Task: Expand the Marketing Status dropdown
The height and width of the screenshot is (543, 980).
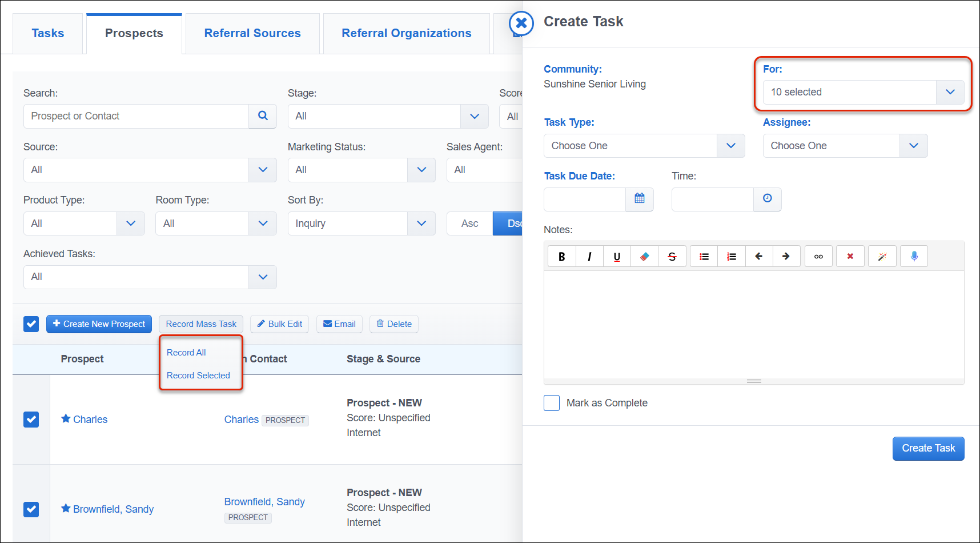Action: pyautogui.click(x=362, y=170)
